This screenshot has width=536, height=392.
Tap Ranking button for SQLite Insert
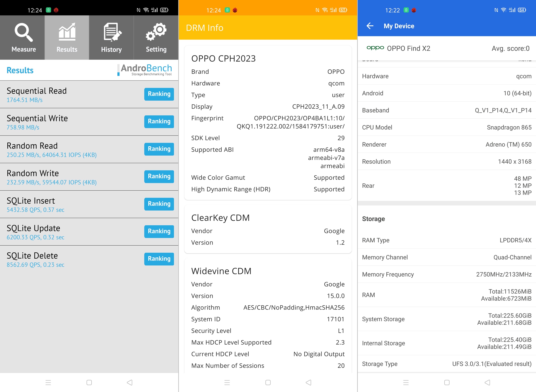pyautogui.click(x=159, y=204)
